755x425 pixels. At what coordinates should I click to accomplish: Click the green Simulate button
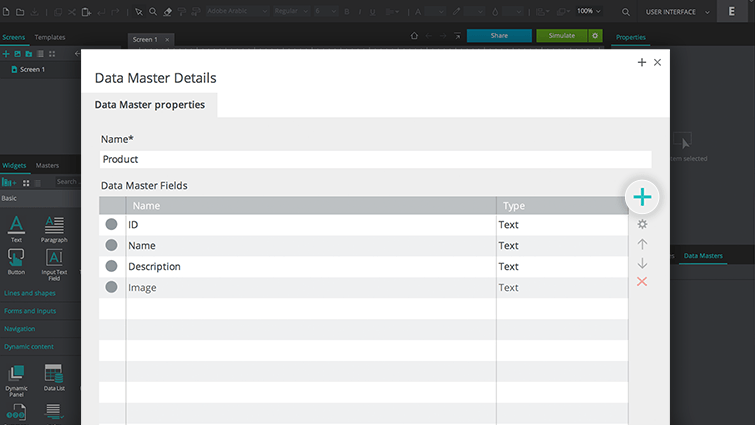(562, 35)
